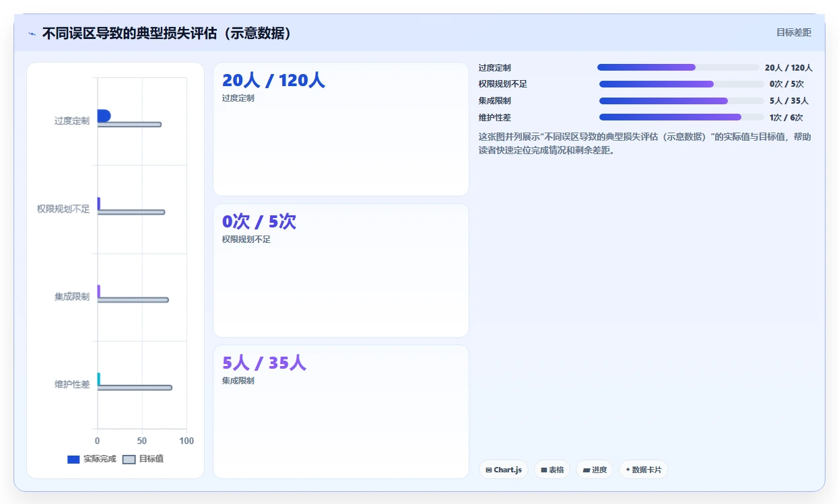Click the 权限规划不足 progress bar
The height and width of the screenshot is (504, 839).
click(681, 84)
